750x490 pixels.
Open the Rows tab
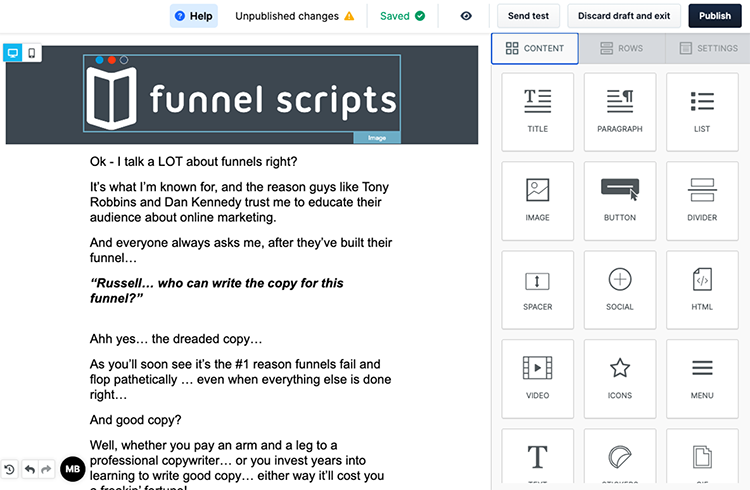click(621, 48)
